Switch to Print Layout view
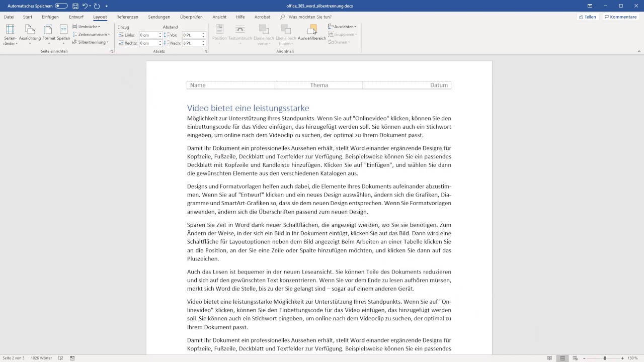The image size is (644, 362). pyautogui.click(x=562, y=358)
